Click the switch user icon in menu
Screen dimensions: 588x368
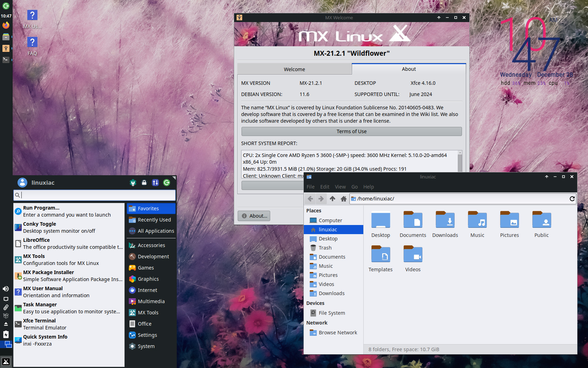(x=155, y=183)
